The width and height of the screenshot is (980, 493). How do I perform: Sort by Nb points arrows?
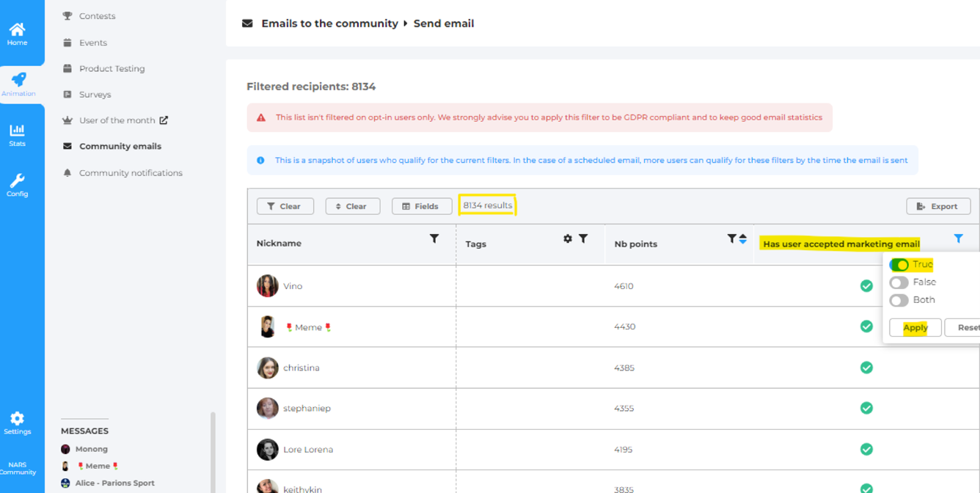(x=743, y=239)
